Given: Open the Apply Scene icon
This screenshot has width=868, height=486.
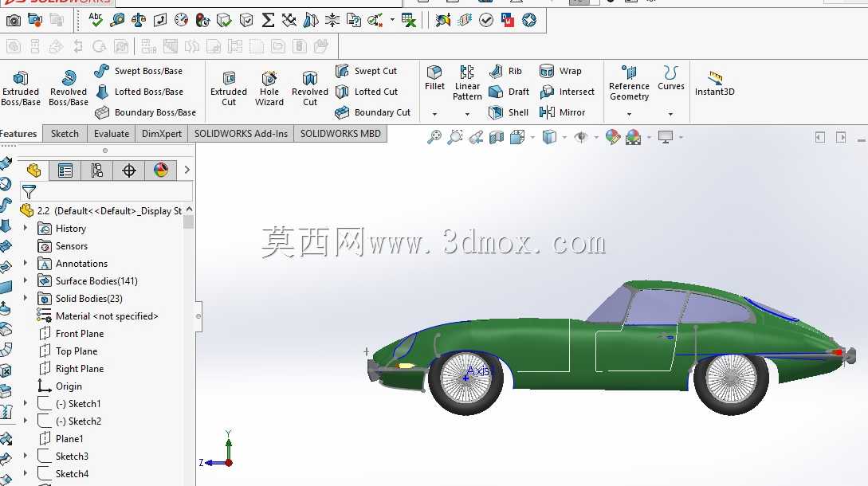Looking at the screenshot, I should tap(634, 137).
